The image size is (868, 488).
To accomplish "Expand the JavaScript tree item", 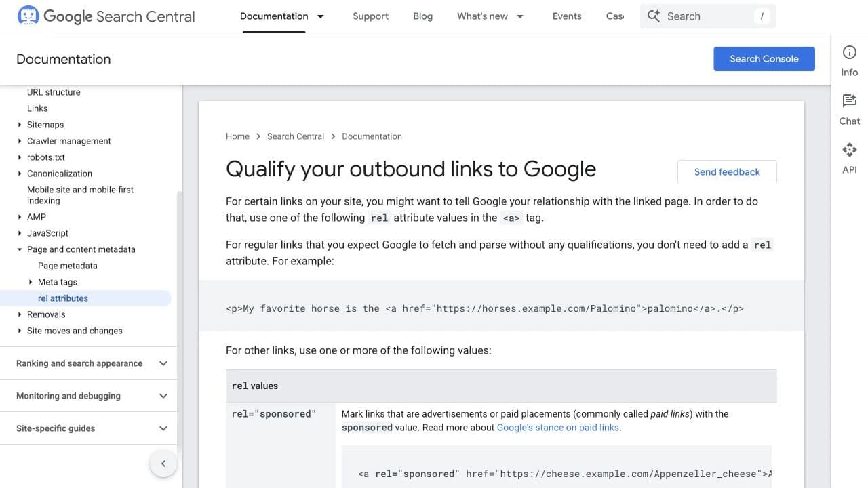I will [20, 233].
